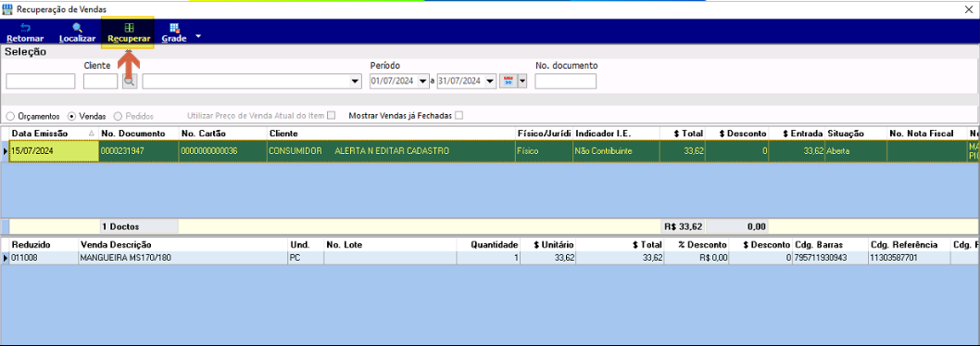Click the client search magnifier button

[130, 81]
